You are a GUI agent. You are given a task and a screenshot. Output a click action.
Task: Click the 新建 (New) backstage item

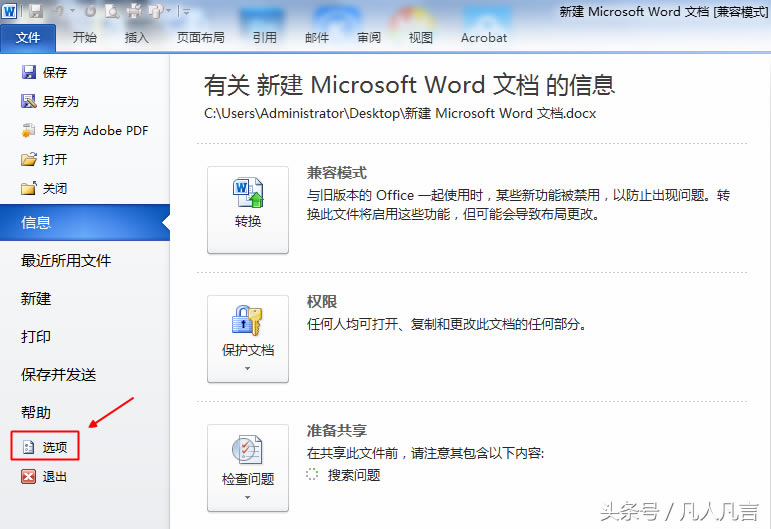tap(36, 298)
